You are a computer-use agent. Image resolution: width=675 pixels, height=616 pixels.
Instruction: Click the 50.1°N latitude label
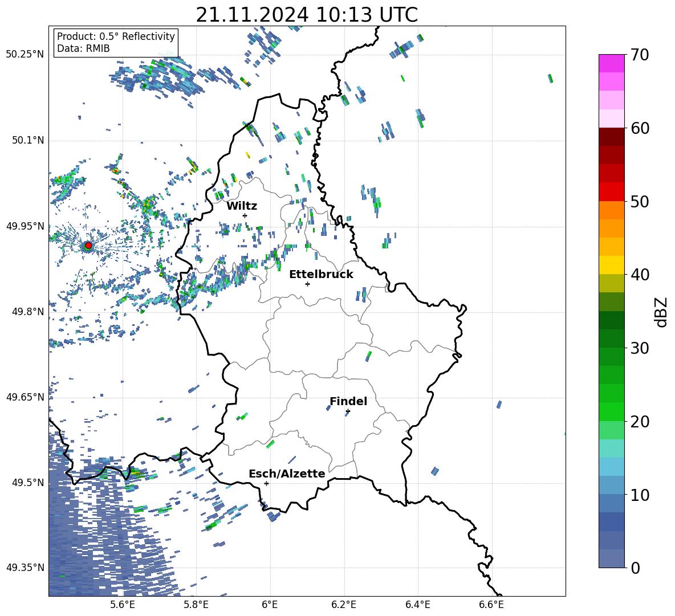(27, 141)
